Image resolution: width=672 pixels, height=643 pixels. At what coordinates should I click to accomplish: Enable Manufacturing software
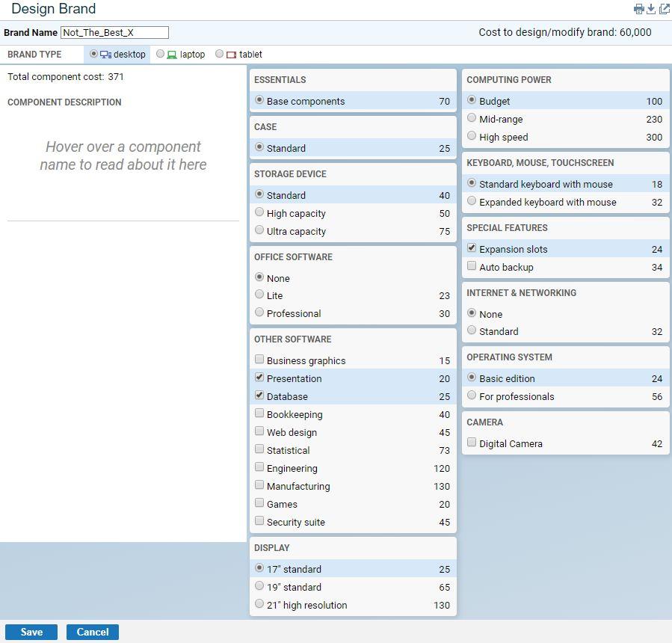point(259,484)
